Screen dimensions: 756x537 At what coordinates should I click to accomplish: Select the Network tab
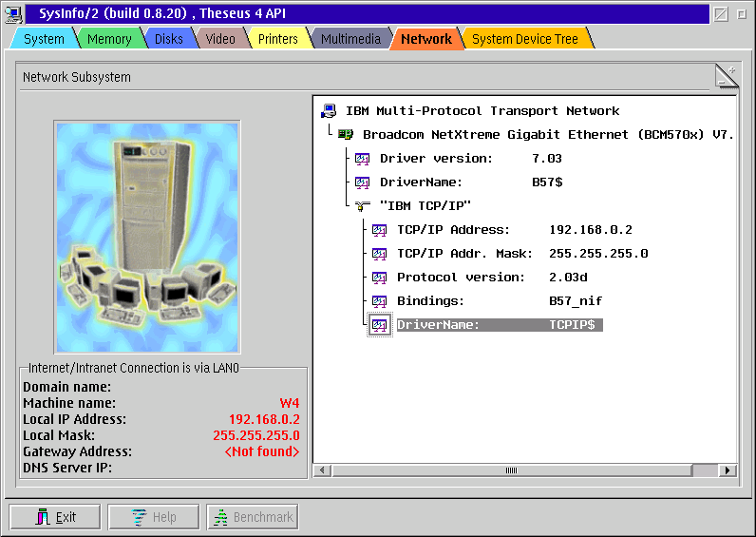pyautogui.click(x=426, y=39)
